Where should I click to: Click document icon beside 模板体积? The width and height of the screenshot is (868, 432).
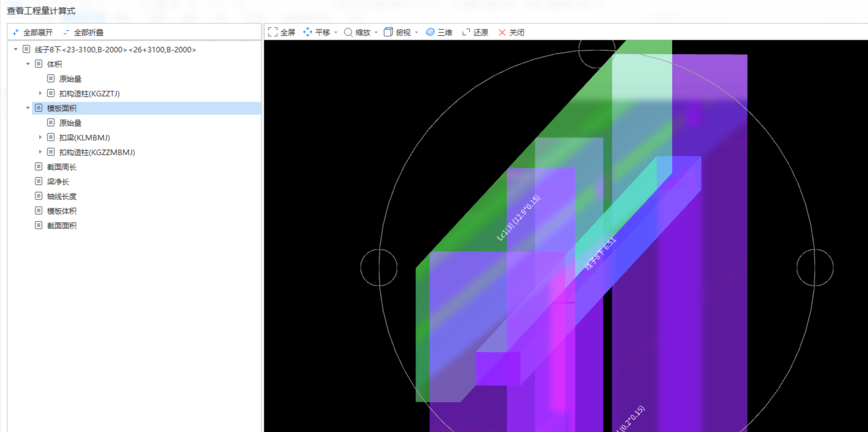click(39, 210)
